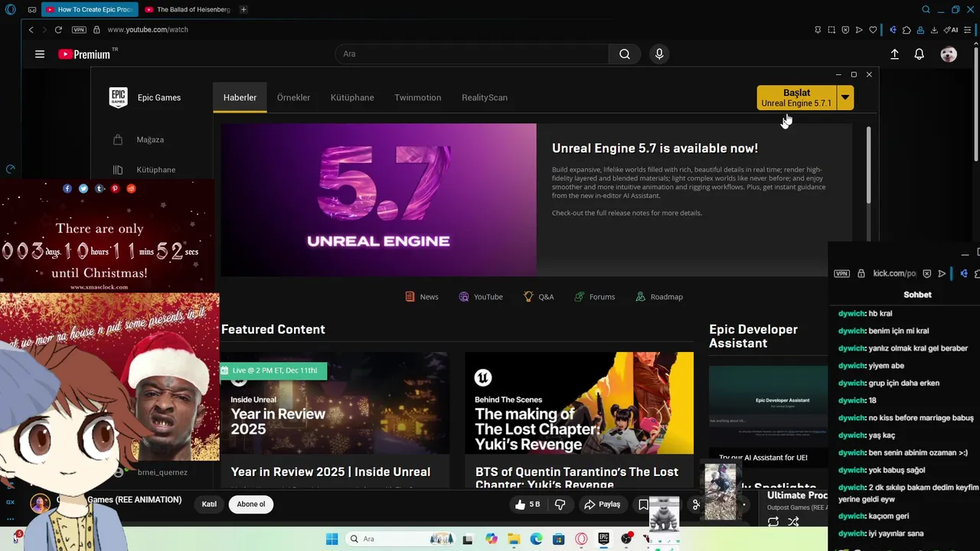Share countdown on Twitter icon
Viewport: 980px width, 551px height.
(83, 188)
